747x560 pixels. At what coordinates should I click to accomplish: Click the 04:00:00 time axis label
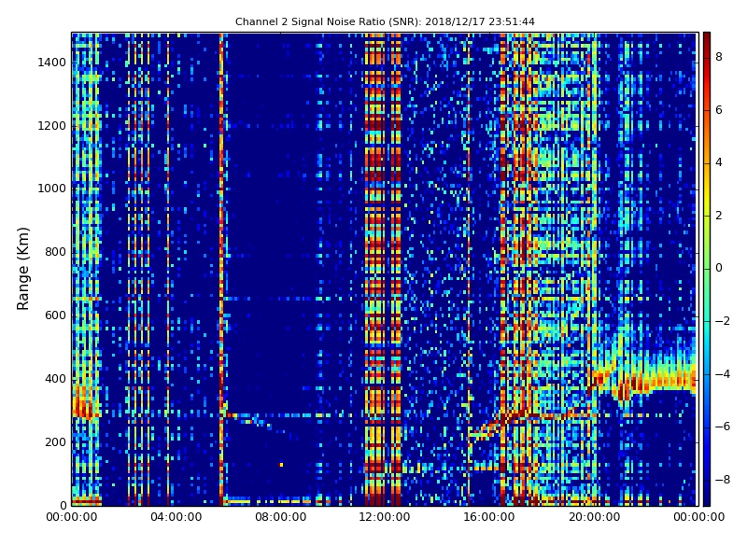[176, 517]
